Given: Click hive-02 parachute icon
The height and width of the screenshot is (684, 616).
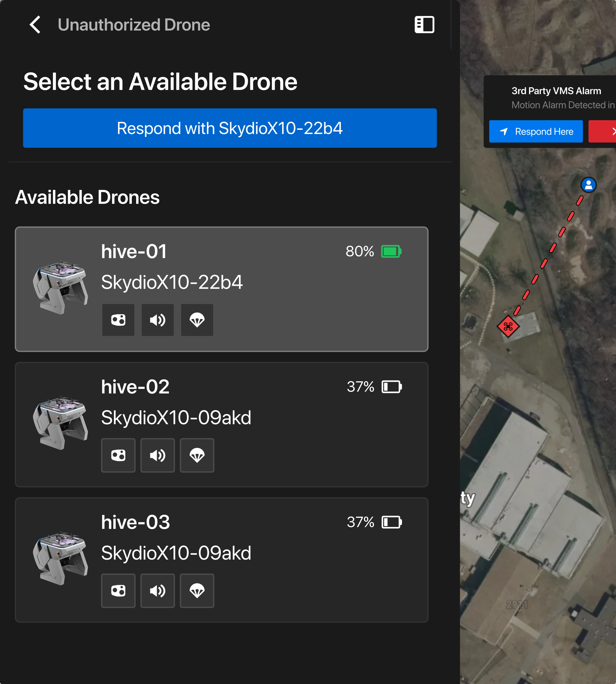Looking at the screenshot, I should 197,455.
